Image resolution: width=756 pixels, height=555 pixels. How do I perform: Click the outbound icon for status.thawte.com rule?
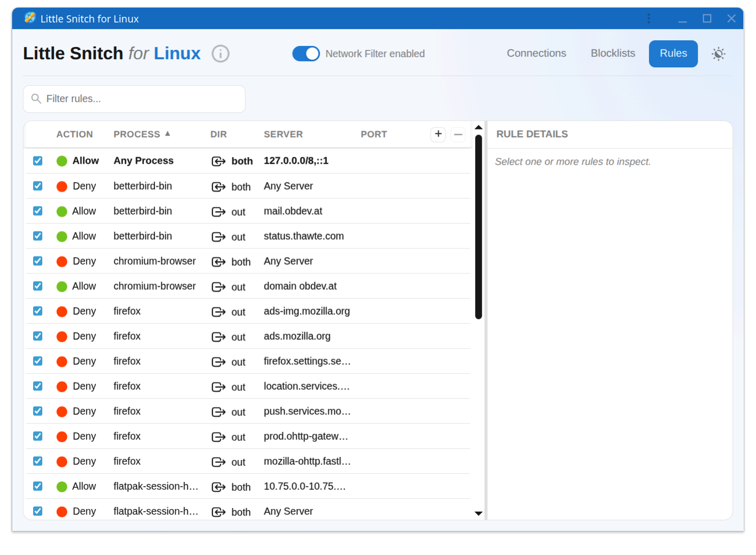pos(219,237)
